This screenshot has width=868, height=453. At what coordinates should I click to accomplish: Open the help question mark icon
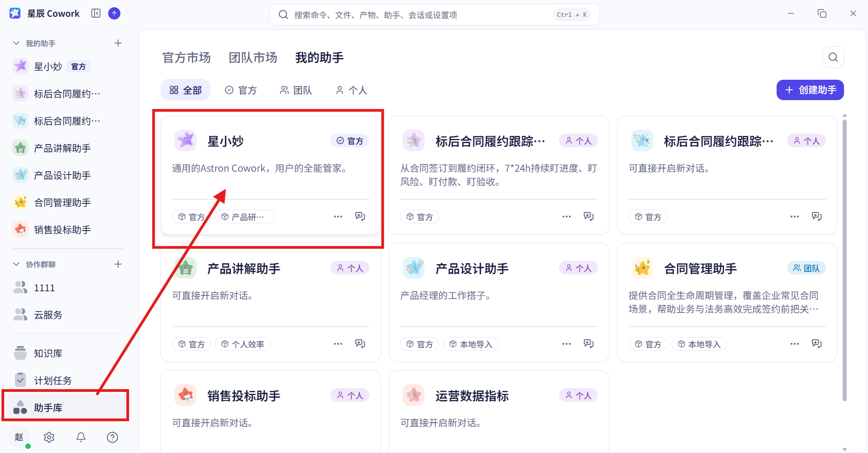[x=112, y=437]
